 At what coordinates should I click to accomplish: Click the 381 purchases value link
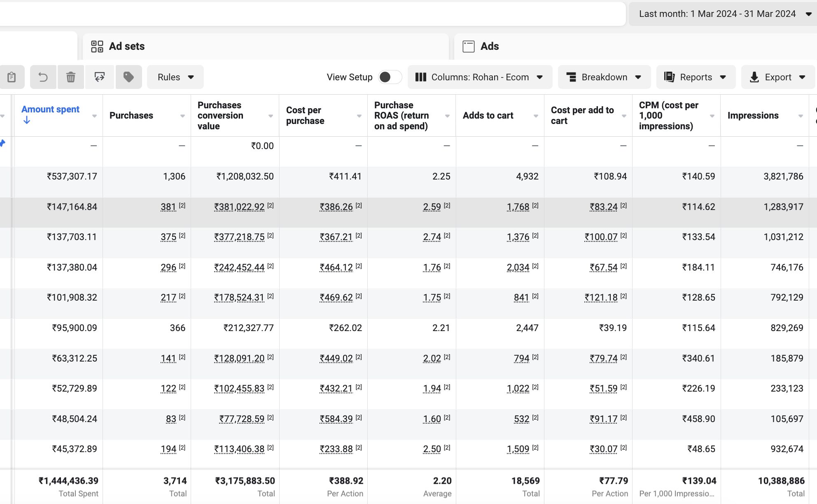click(x=168, y=207)
